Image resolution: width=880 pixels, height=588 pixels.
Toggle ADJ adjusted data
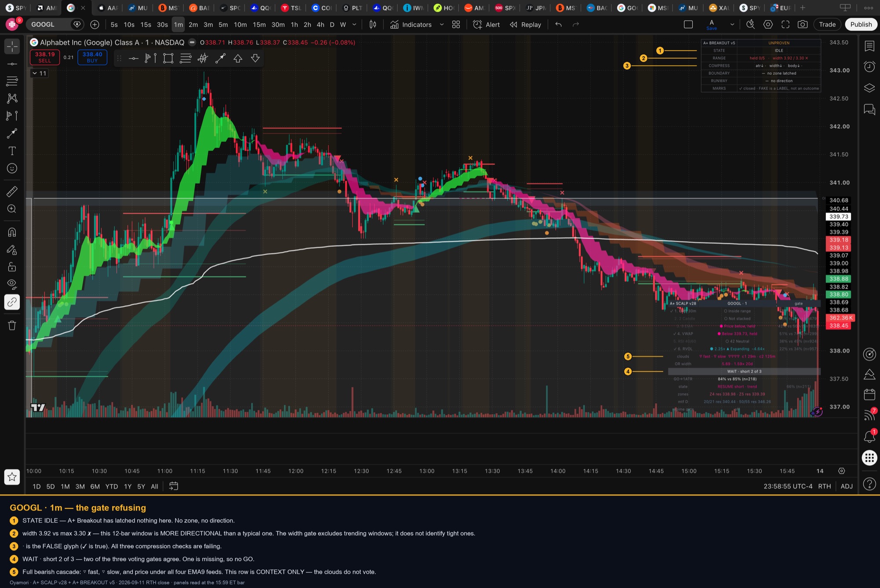[x=847, y=486]
